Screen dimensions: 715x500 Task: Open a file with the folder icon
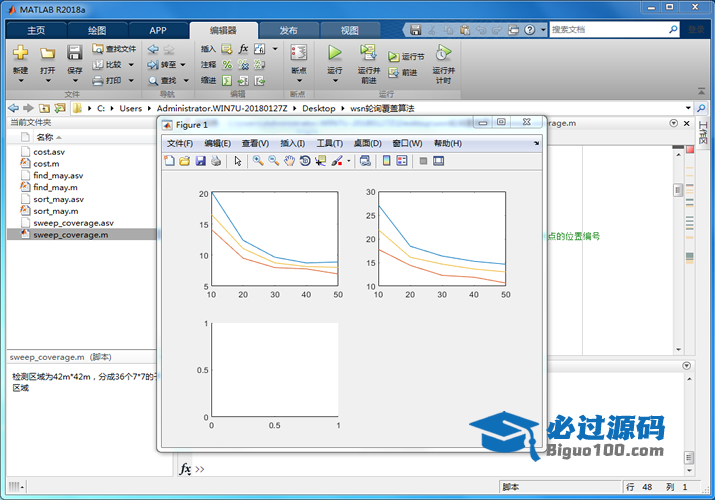[47, 54]
